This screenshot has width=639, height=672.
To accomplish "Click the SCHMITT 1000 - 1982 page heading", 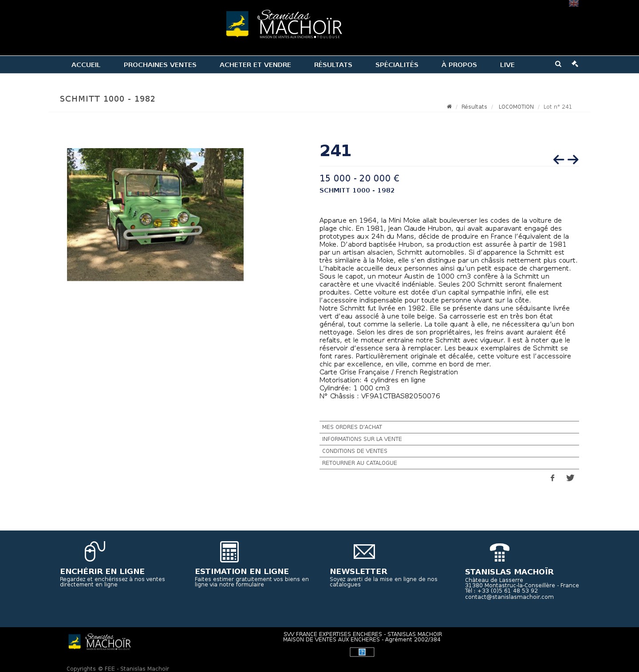I will [x=108, y=99].
